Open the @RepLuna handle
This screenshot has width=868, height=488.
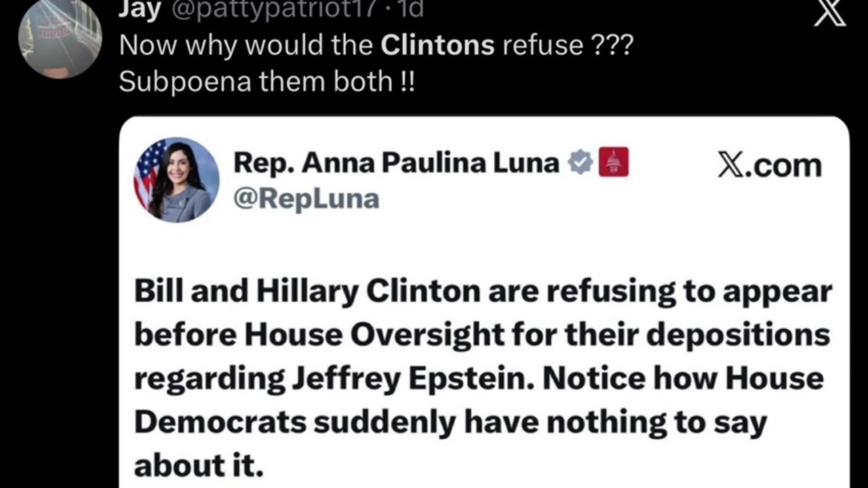(306, 199)
